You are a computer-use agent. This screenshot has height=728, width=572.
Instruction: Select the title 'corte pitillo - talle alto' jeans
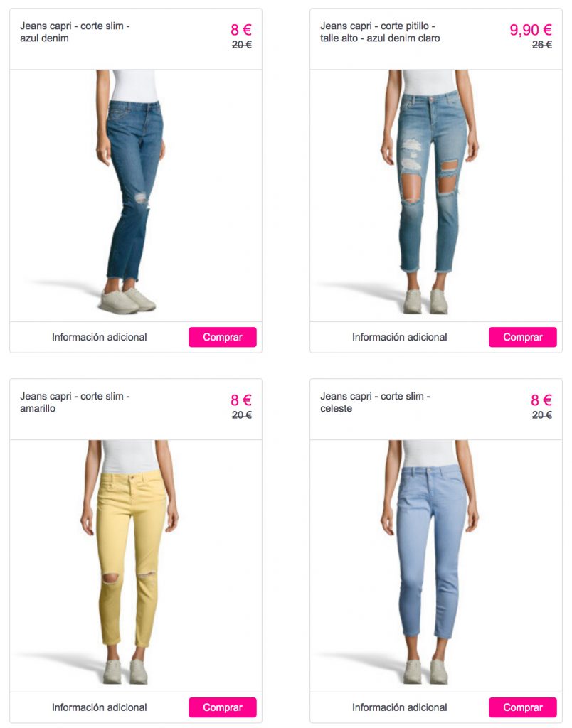coord(380,32)
